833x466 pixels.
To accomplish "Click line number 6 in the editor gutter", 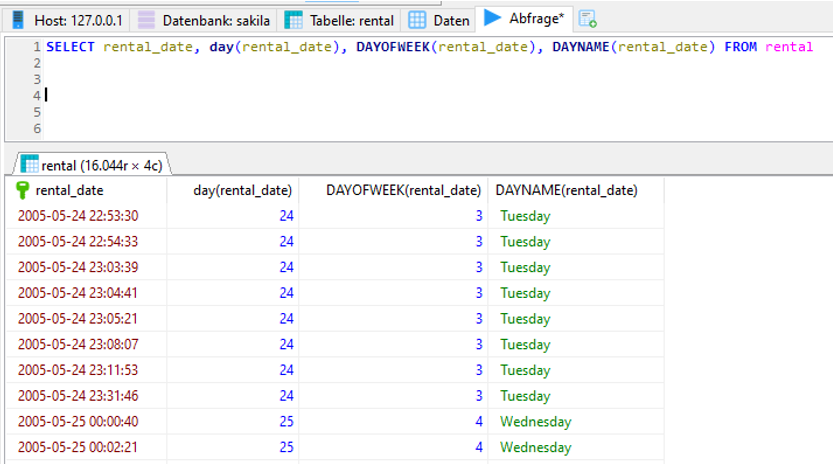I will tap(37, 129).
